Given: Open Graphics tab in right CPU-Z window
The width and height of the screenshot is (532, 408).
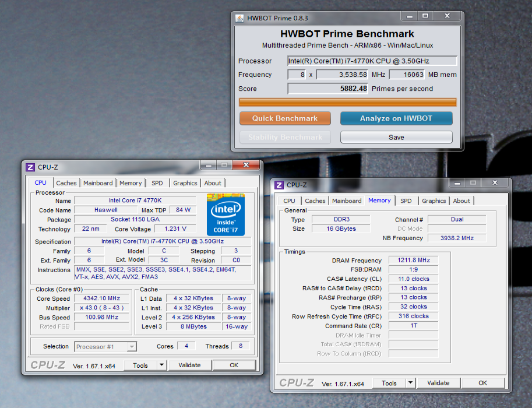Looking at the screenshot, I should coord(434,201).
